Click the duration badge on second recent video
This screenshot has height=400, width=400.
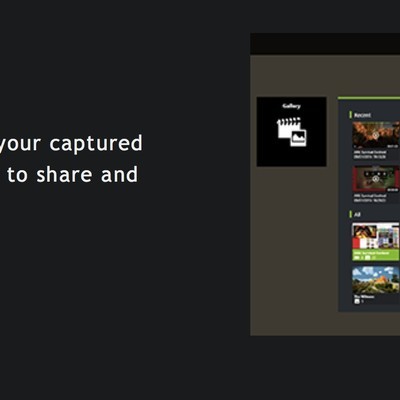pyautogui.click(x=393, y=190)
